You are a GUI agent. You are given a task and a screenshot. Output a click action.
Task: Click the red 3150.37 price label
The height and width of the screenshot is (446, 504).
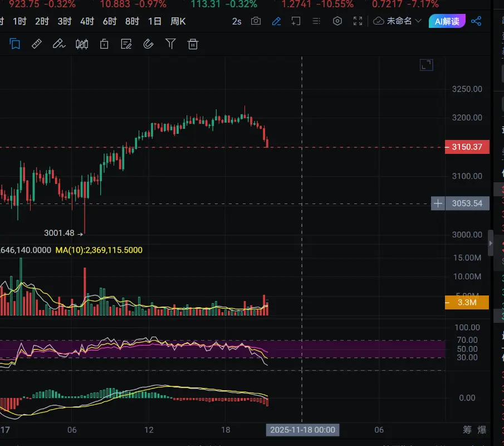(x=467, y=147)
